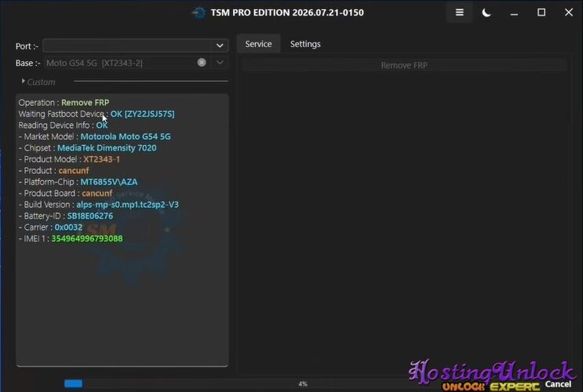Click product model XT2343-1
Image resolution: width=583 pixels, height=392 pixels.
tap(101, 159)
